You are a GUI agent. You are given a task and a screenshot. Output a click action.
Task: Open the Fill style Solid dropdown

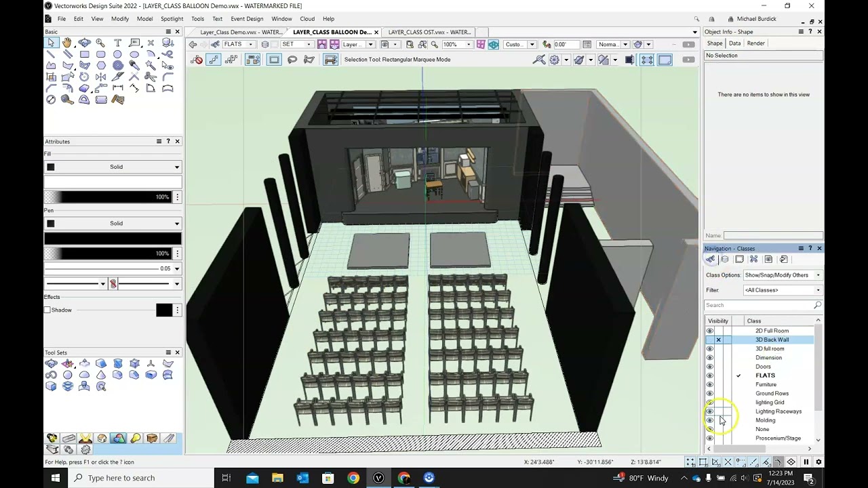click(113, 167)
